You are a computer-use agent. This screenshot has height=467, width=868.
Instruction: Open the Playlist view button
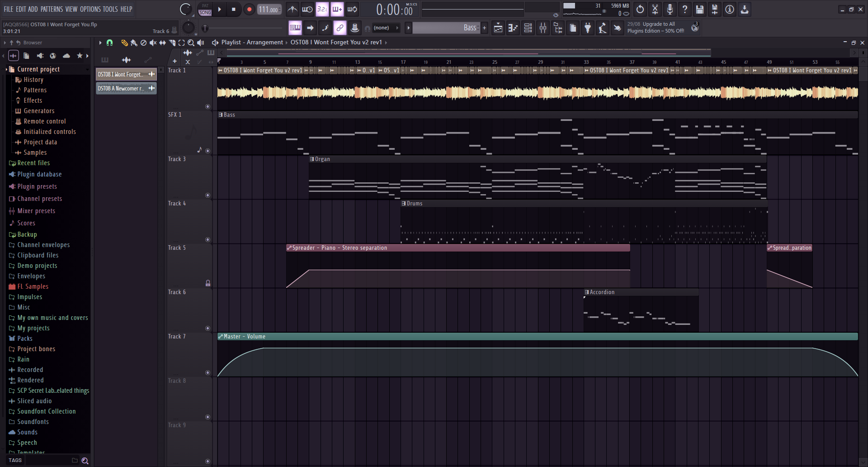[498, 28]
